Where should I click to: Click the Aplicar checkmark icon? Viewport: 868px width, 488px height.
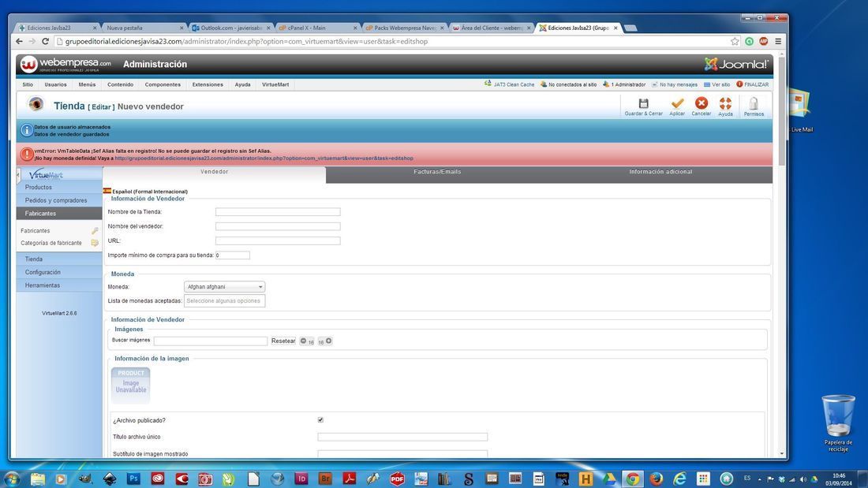pyautogui.click(x=677, y=103)
